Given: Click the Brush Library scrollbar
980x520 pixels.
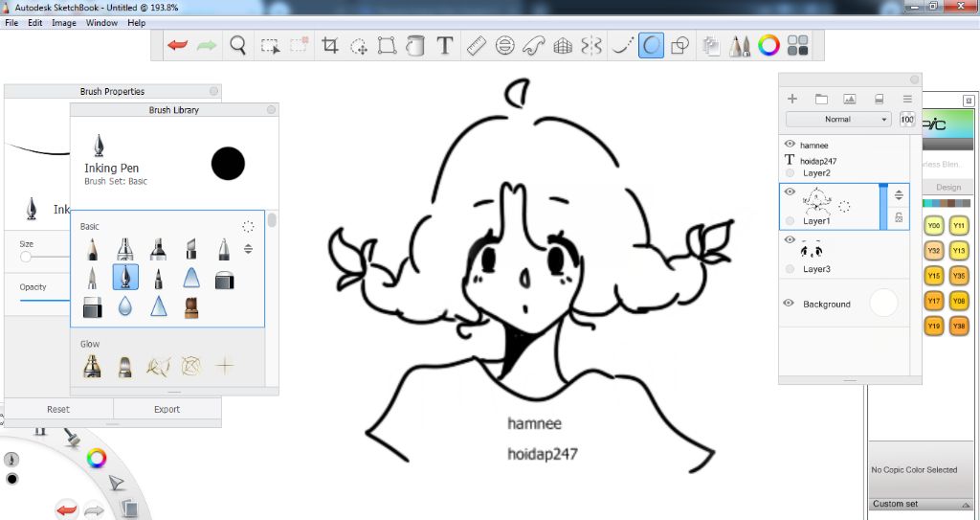Looking at the screenshot, I should 271,220.
